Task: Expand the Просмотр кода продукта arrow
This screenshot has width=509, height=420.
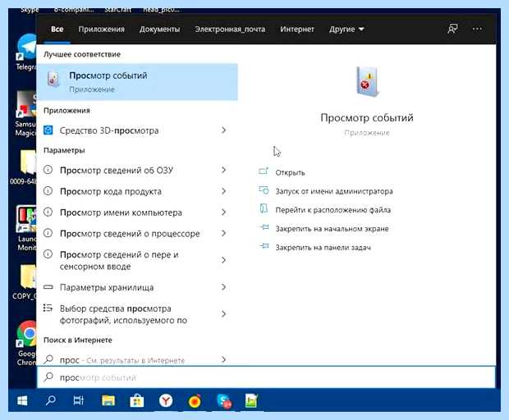Action: point(223,191)
